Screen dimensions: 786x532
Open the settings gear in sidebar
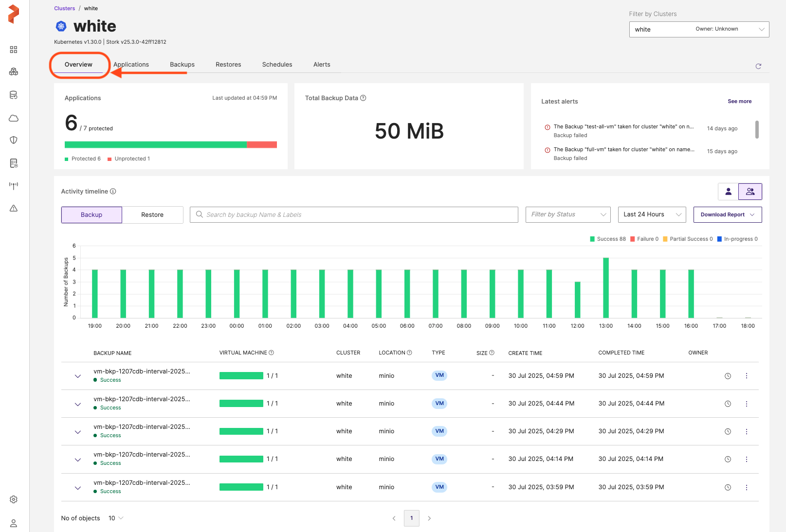click(x=14, y=499)
